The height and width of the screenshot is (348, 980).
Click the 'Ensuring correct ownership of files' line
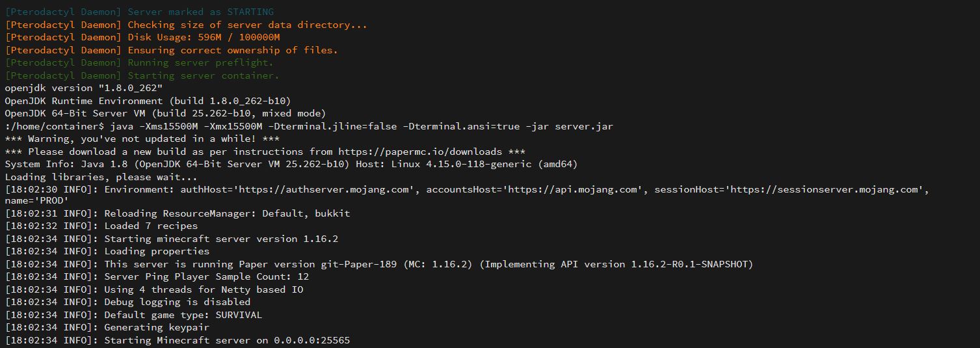point(233,50)
